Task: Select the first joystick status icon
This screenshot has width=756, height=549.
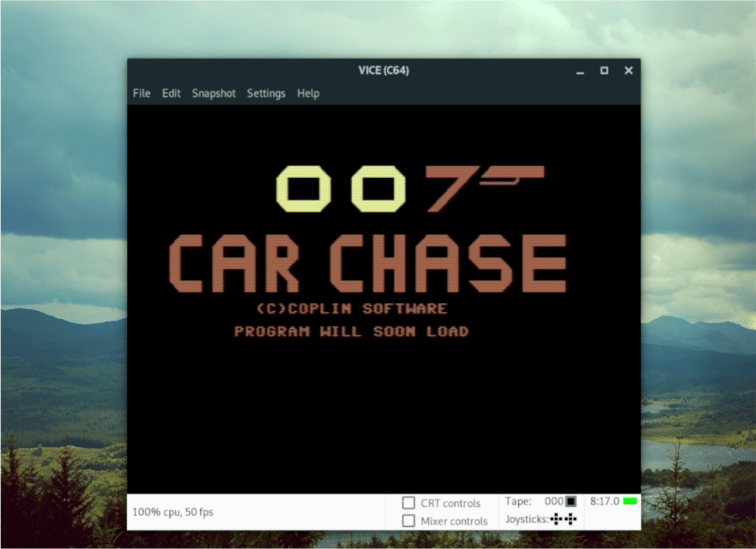Action: pyautogui.click(x=557, y=518)
